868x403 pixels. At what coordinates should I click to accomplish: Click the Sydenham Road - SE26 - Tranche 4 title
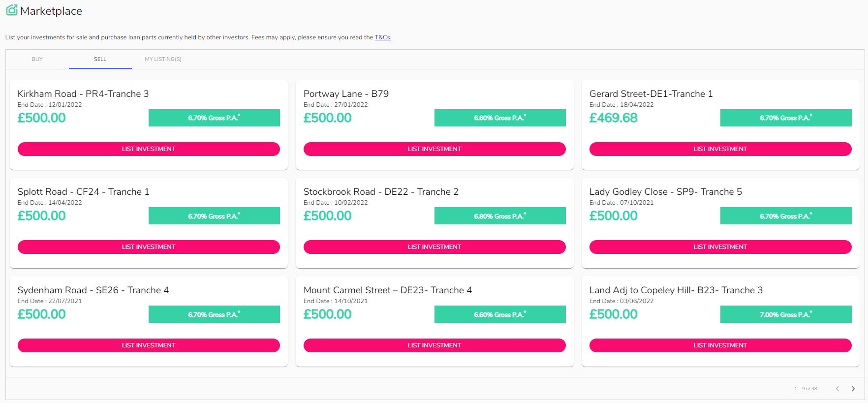93,290
